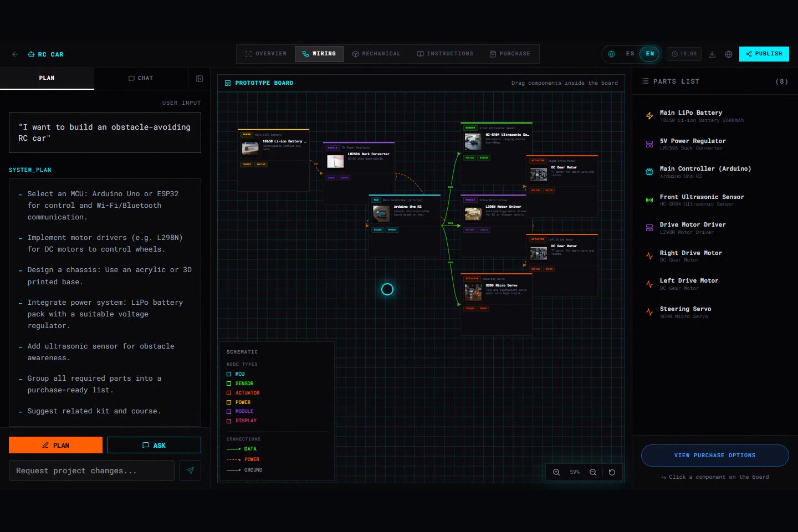Viewport: 798px width, 532px height.
Task: Toggle the MCU node type box
Action: pos(229,374)
